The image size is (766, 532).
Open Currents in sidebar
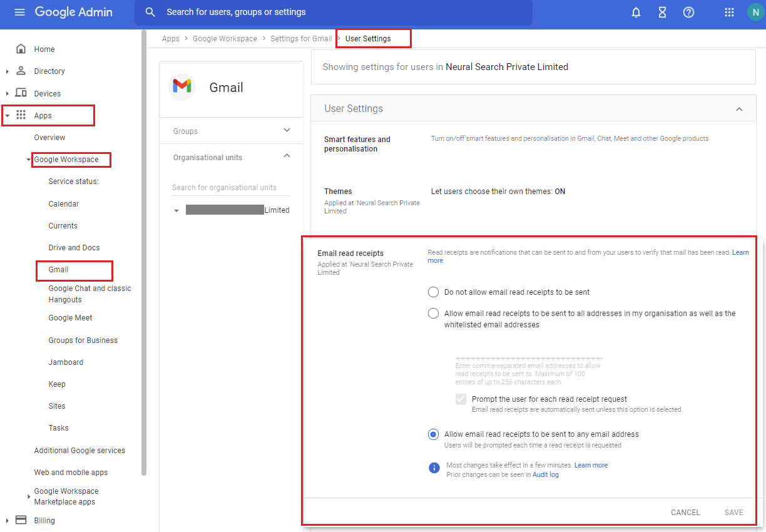63,226
